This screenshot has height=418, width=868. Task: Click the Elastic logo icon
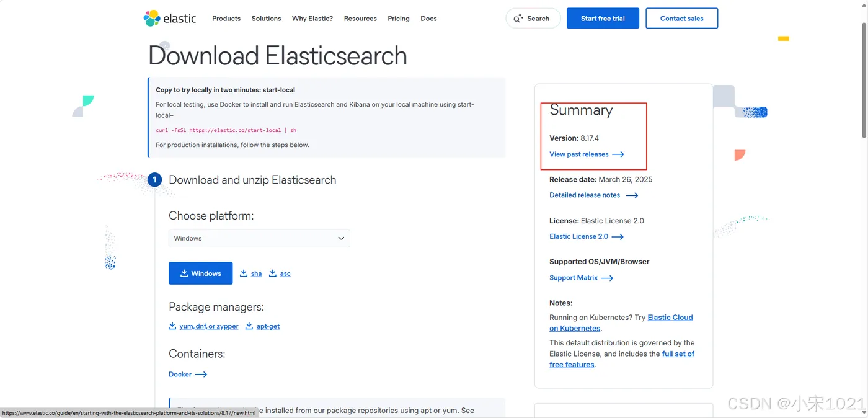152,19
